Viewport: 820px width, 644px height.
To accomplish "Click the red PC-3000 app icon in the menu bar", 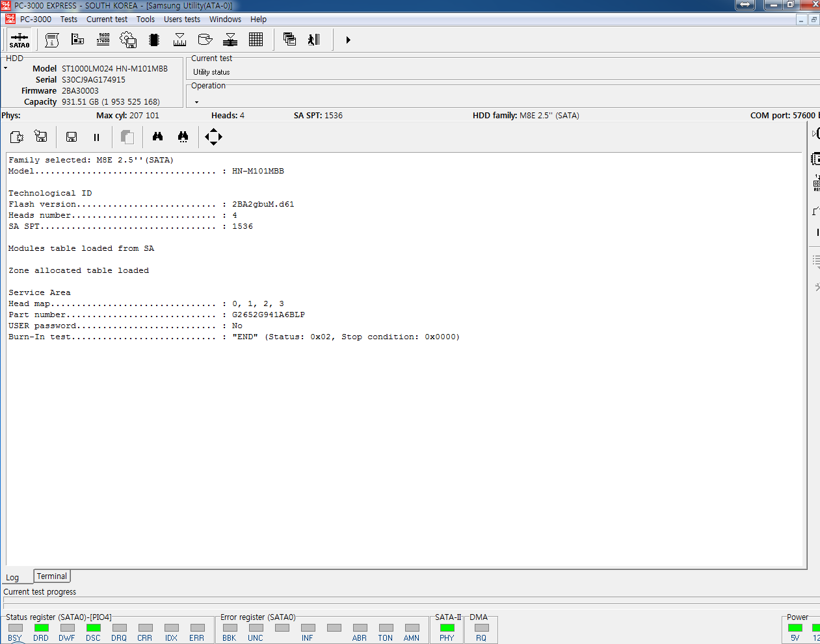I will [10, 19].
